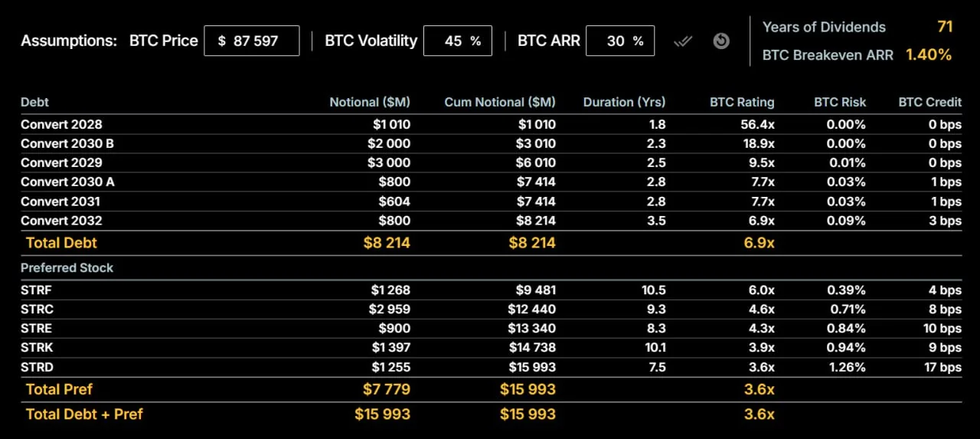
Task: Click the BTC Risk column header
Action: pos(840,102)
